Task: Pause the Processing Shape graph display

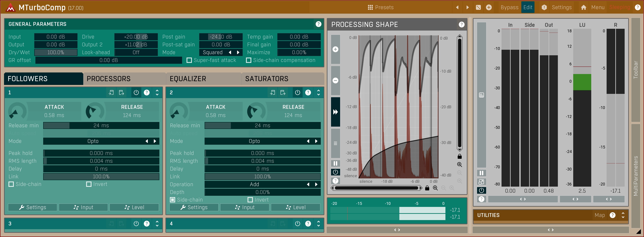Action: [335, 163]
